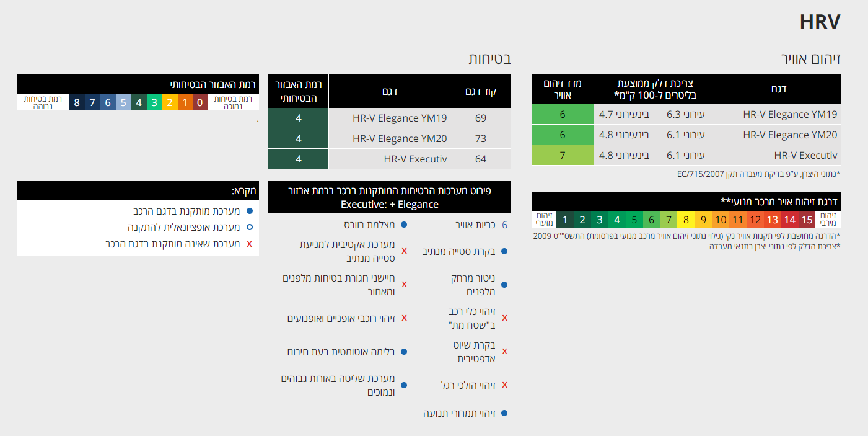Click model code 73 in safety table
Viewport: 868px width, 436px height.
(481, 138)
